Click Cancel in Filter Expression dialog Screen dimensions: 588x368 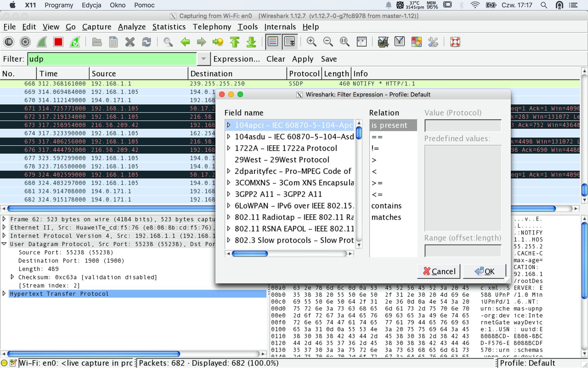click(x=439, y=271)
